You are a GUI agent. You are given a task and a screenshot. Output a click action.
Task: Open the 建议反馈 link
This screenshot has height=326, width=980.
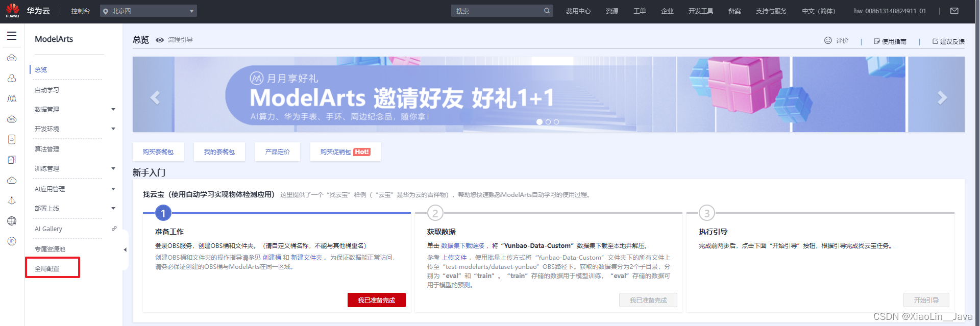948,41
